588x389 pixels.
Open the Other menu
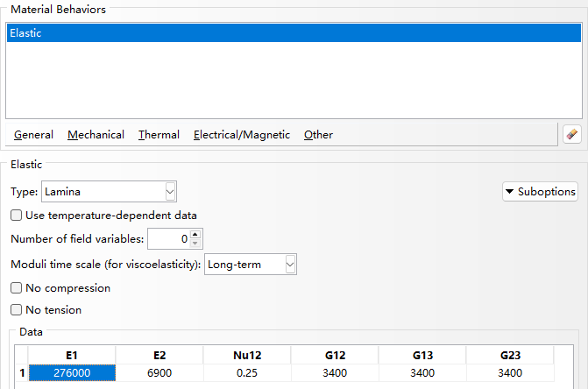318,135
